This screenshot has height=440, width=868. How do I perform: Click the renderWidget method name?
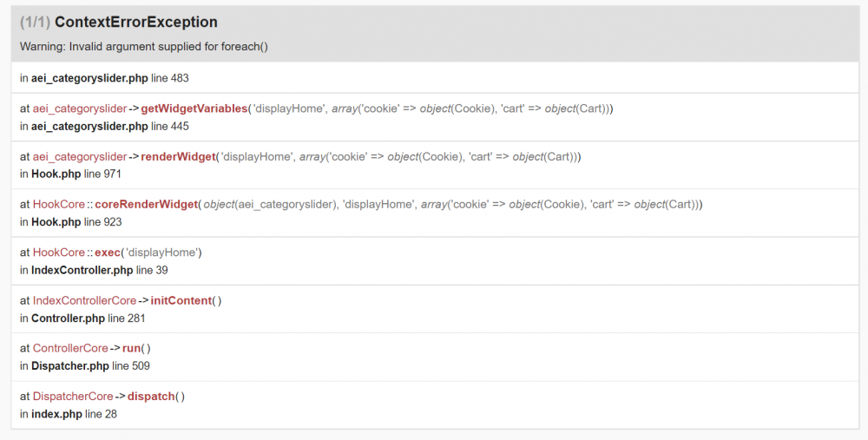click(177, 157)
